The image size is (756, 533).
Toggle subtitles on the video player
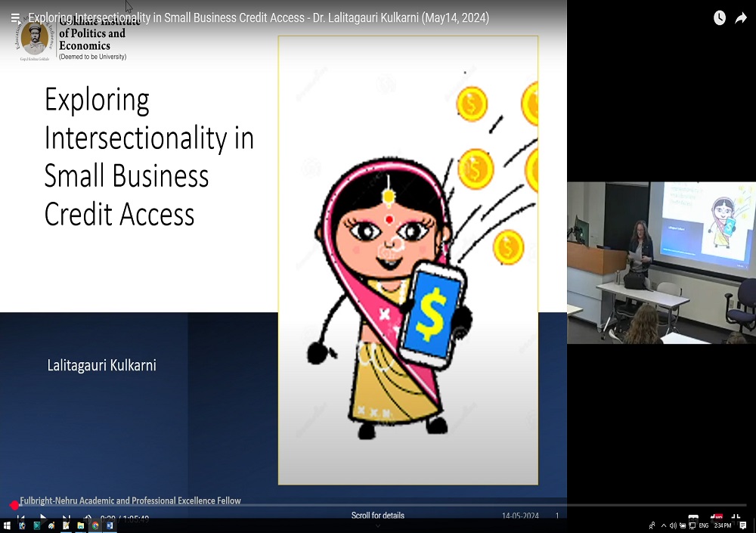click(x=693, y=519)
